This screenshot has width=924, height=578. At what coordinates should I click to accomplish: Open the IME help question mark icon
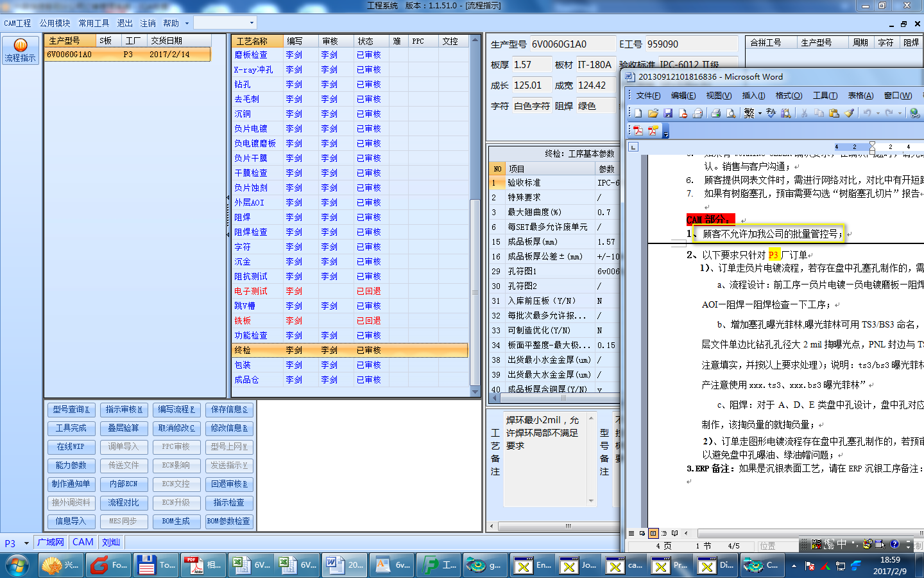tap(894, 544)
